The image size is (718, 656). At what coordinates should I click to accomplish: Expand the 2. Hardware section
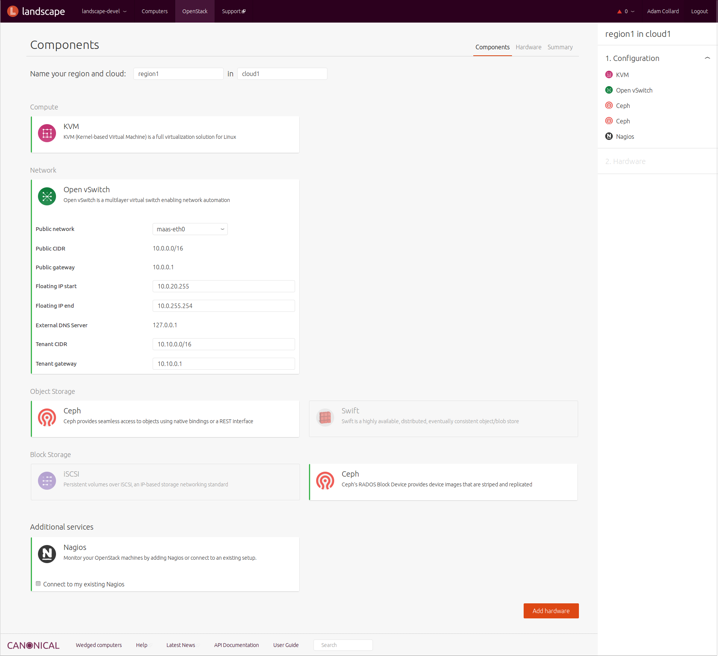coord(625,162)
